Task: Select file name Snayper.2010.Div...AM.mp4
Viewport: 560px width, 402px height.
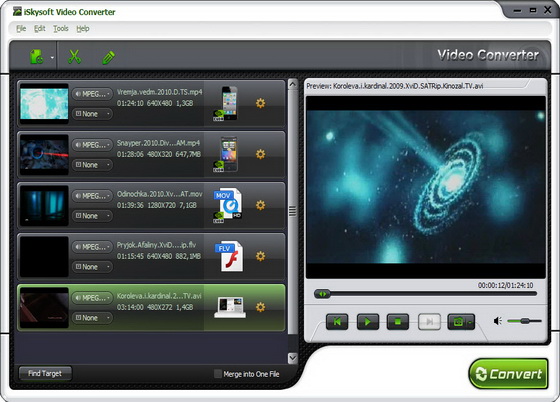Action: click(x=159, y=143)
